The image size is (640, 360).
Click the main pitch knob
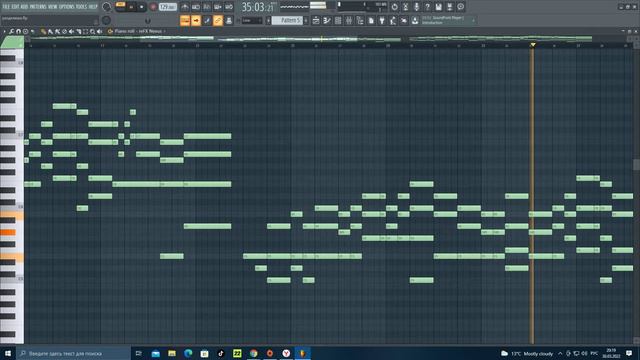point(107,20)
